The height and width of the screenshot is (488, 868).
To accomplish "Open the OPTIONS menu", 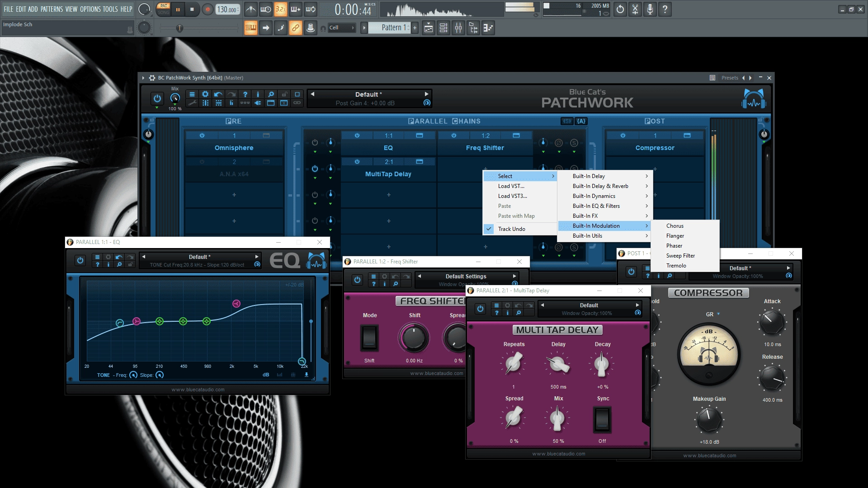I will point(90,9).
